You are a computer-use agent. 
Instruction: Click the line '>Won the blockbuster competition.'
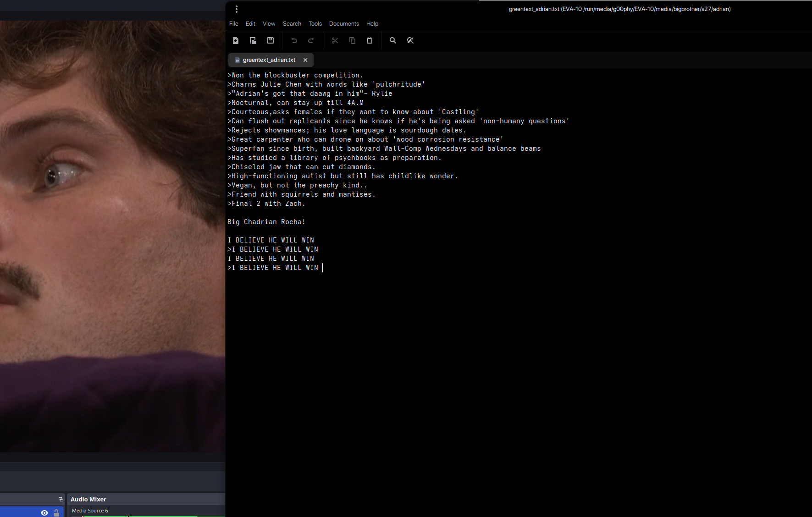(295, 75)
